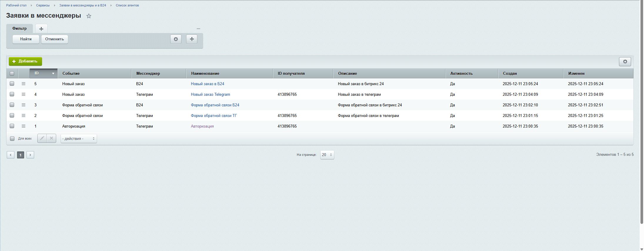Add a new filter tab with plus
The width and height of the screenshot is (644, 251).
(41, 29)
